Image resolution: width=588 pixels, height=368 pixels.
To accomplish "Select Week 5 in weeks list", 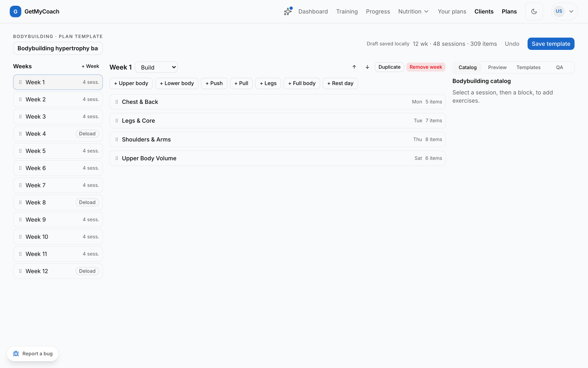I will point(58,151).
